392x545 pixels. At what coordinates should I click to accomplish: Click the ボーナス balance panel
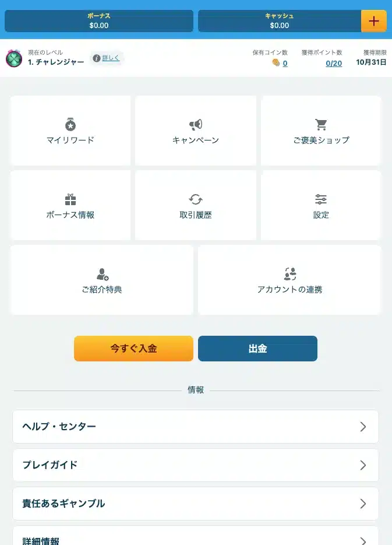(99, 21)
